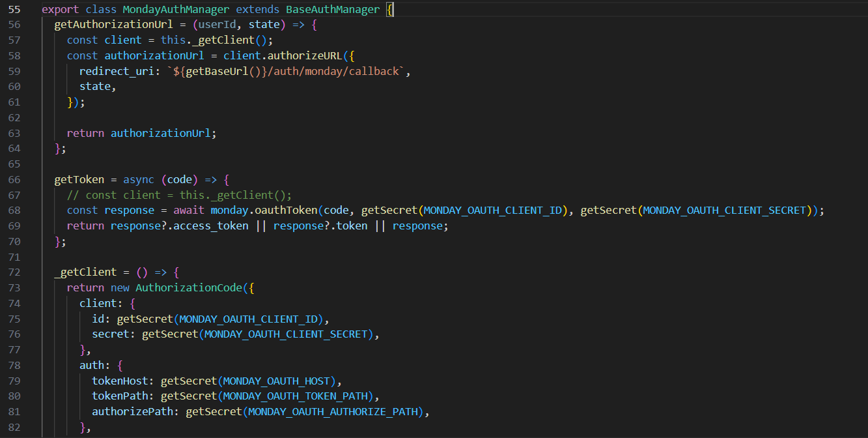Click line number 71 in the gutter
Viewport: 868px width, 438px height.
tap(14, 257)
